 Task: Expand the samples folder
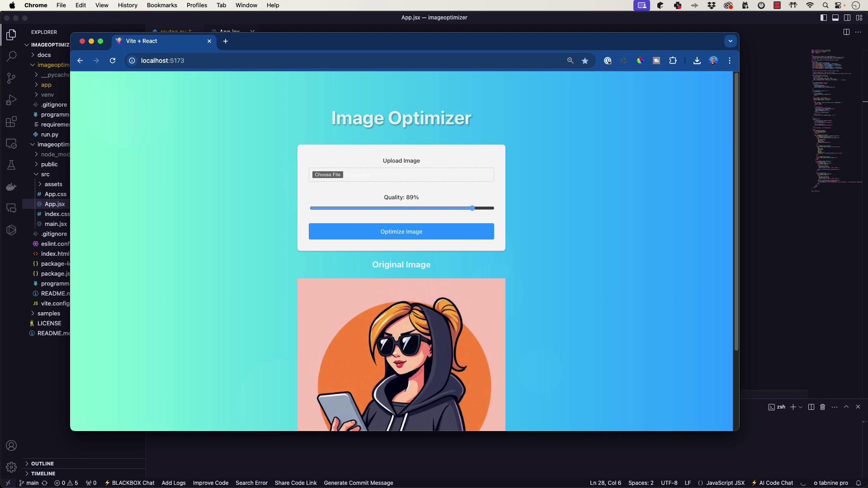[48, 313]
